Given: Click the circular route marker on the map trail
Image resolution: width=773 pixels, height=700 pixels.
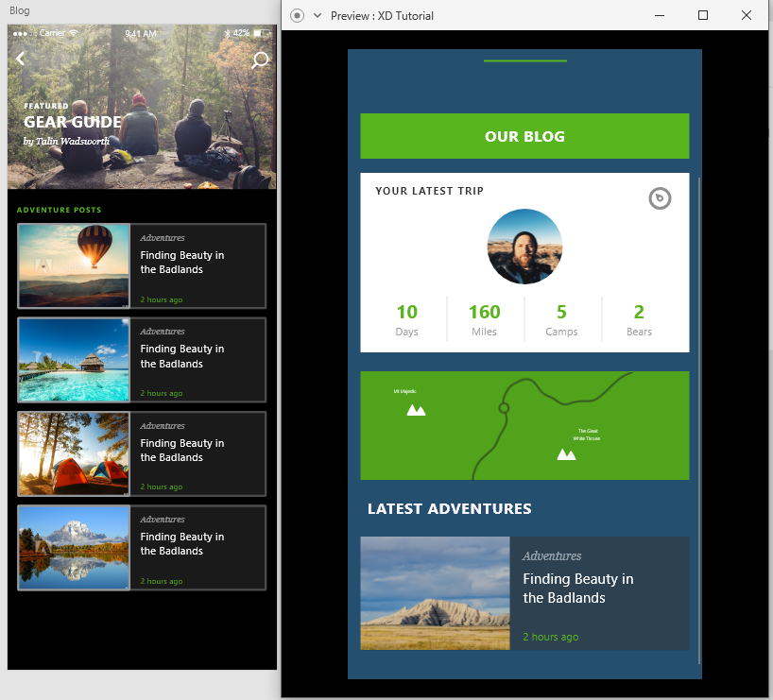Looking at the screenshot, I should tap(504, 408).
